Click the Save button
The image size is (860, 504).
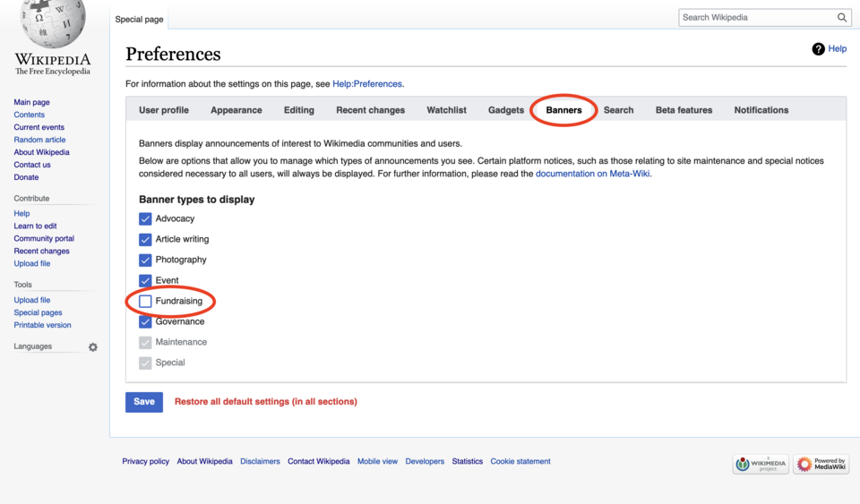point(144,402)
